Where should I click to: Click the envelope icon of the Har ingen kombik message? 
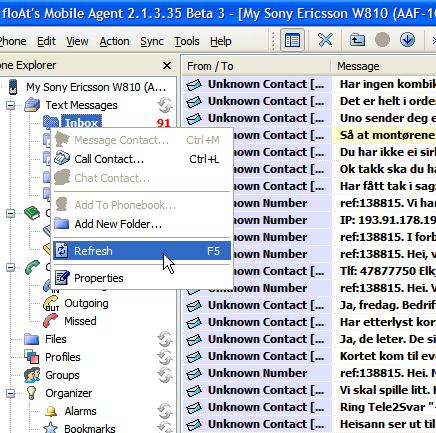pyautogui.click(x=194, y=85)
